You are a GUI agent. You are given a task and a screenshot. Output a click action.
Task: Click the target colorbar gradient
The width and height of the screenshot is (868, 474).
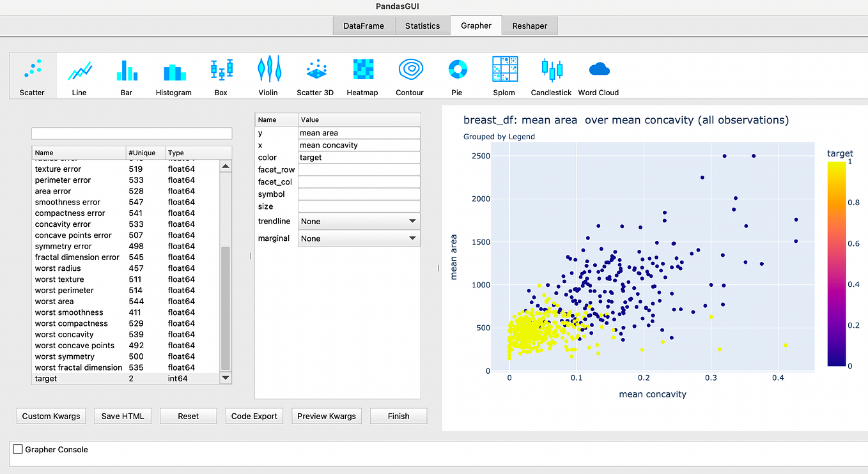(837, 262)
